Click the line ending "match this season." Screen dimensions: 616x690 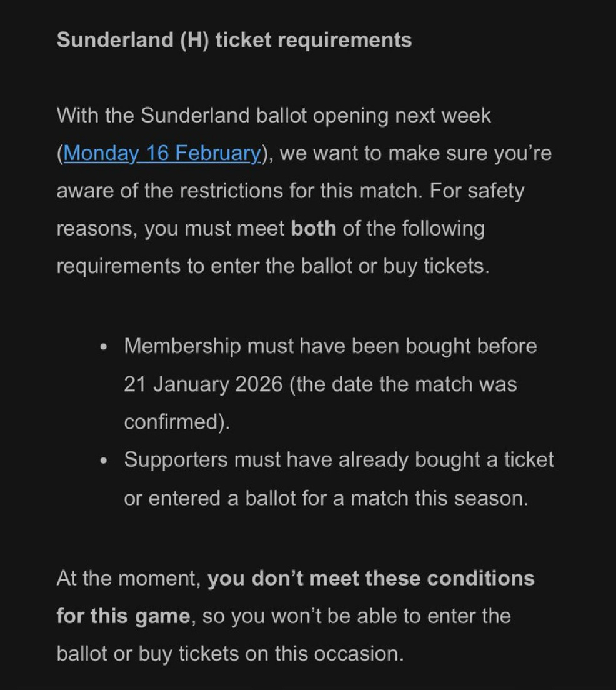click(325, 499)
